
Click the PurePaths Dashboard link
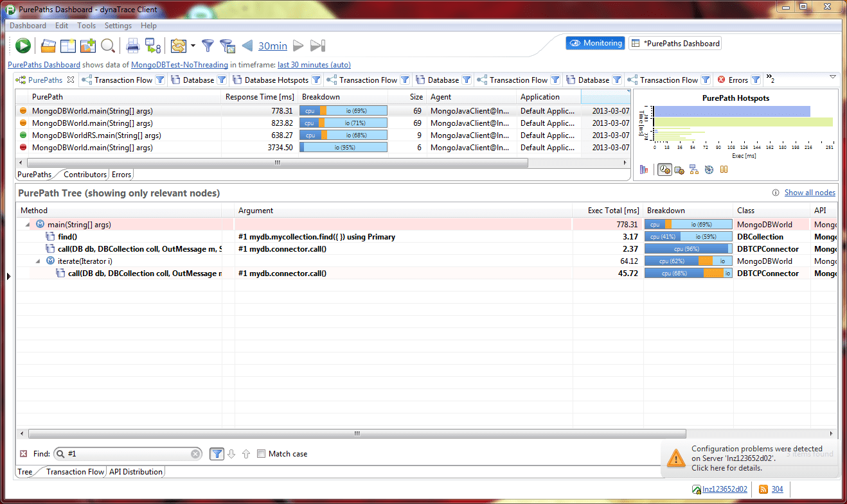(x=44, y=65)
